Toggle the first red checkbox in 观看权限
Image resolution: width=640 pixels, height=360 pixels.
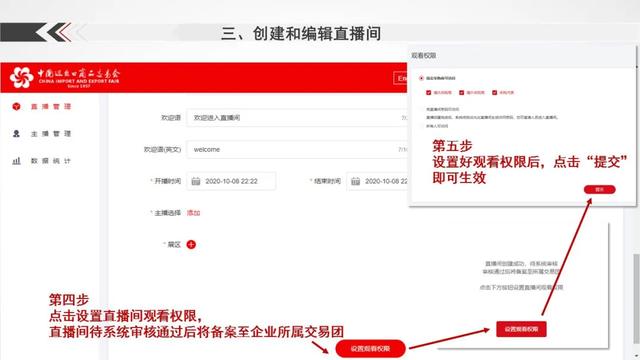pyautogui.click(x=428, y=93)
